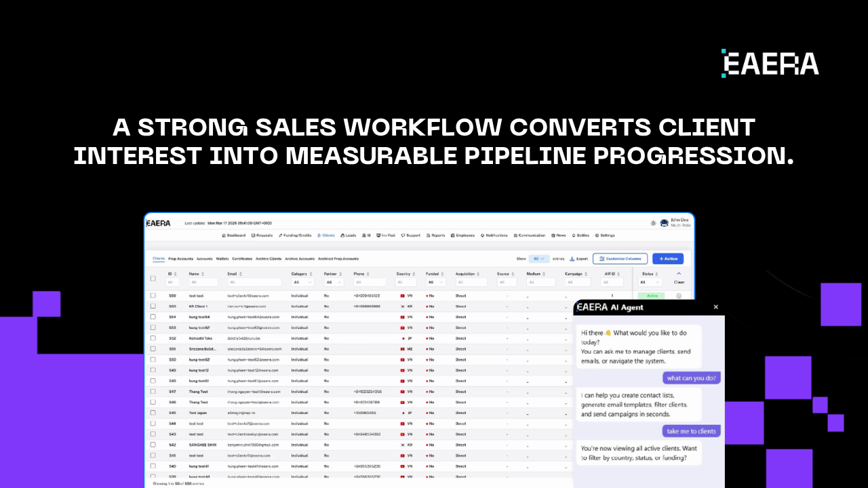Open Employees navigation item
This screenshot has width=868, height=488.
click(462, 235)
